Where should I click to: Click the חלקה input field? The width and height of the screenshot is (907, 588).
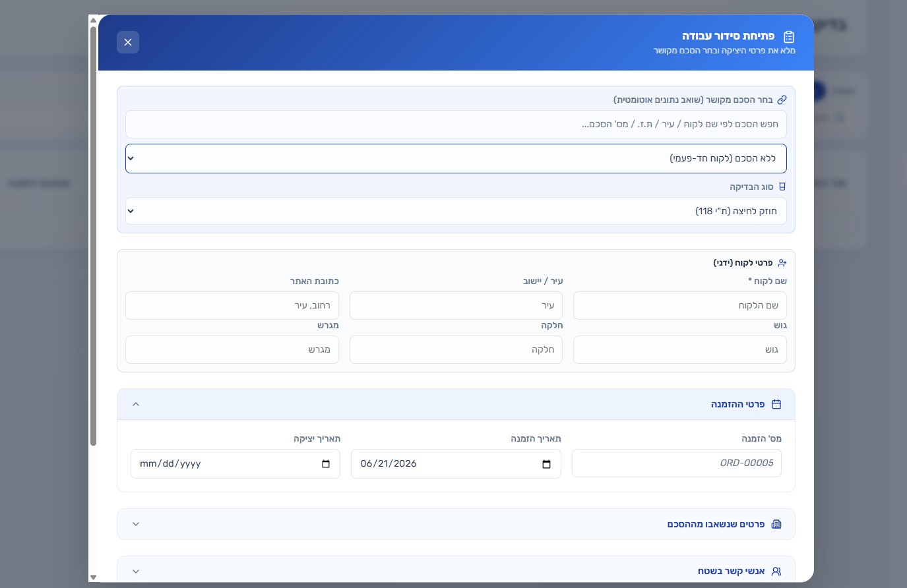[x=456, y=349]
